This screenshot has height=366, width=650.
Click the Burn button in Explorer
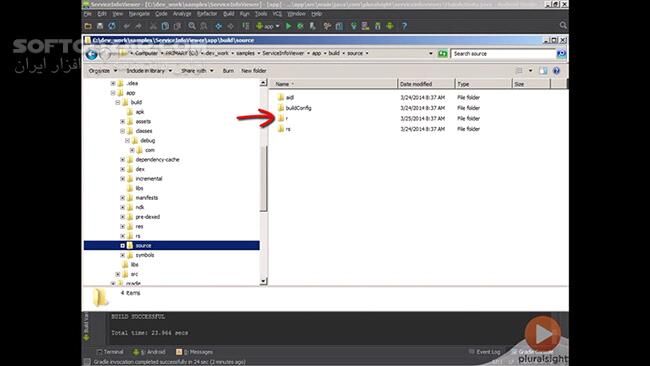(x=228, y=71)
